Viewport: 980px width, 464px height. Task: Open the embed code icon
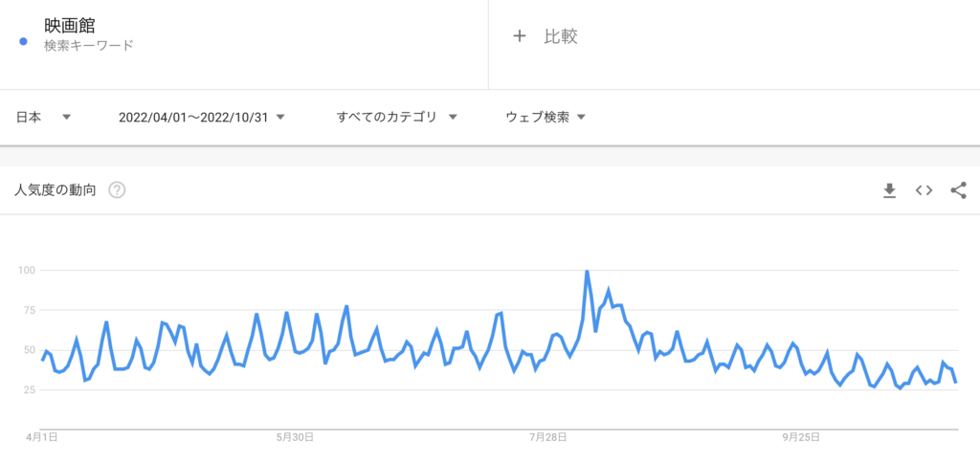(924, 190)
